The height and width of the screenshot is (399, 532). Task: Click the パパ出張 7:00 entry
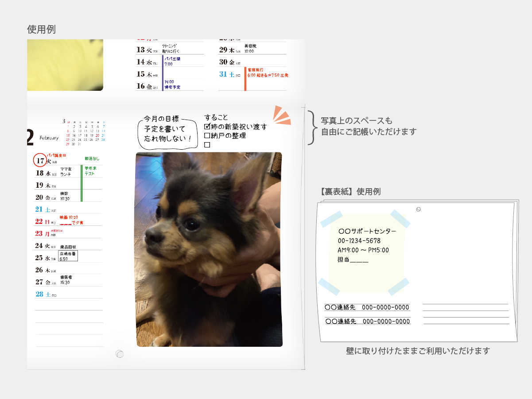(172, 61)
